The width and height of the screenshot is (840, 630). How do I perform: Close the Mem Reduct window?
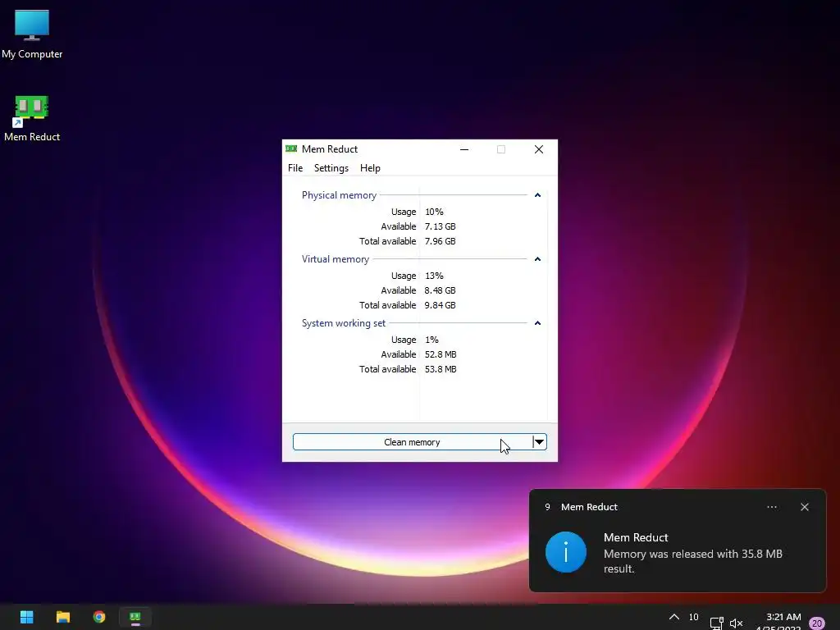tap(539, 149)
